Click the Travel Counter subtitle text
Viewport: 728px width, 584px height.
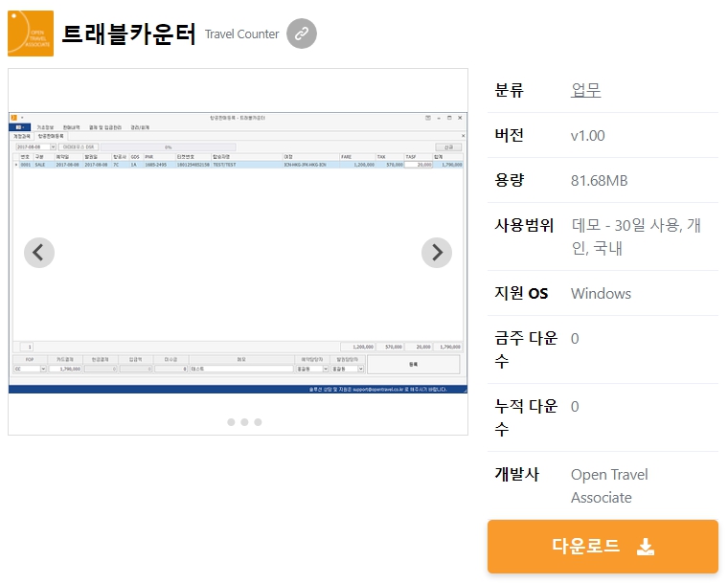pyautogui.click(x=242, y=34)
